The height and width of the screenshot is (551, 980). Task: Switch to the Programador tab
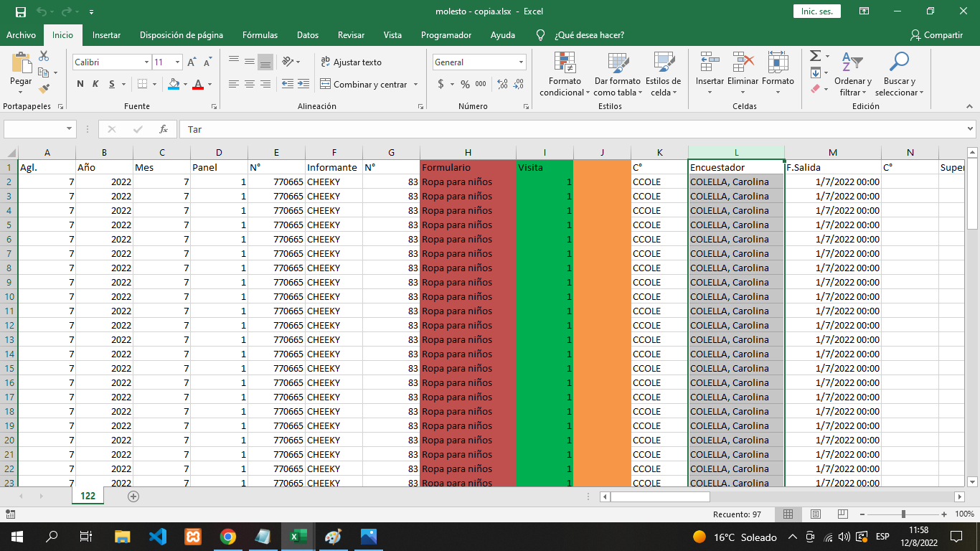(446, 35)
